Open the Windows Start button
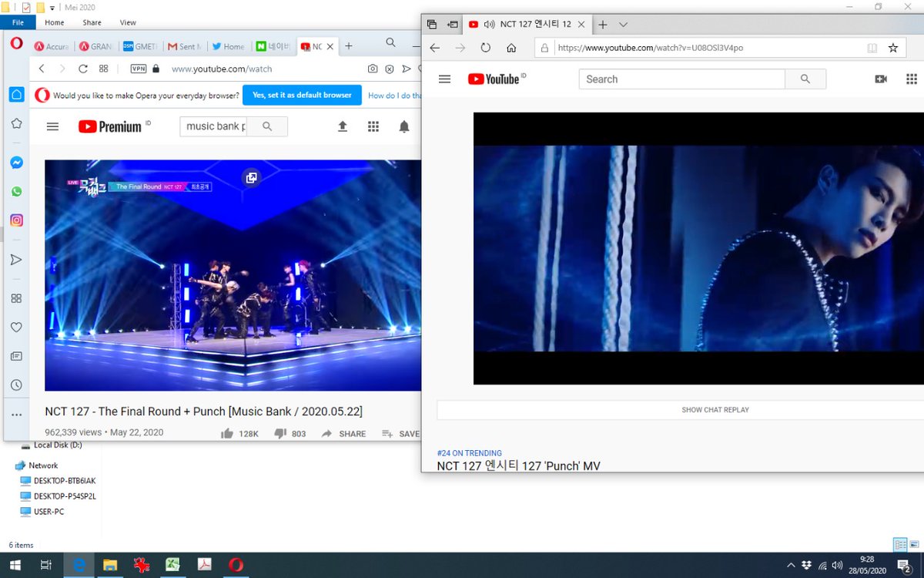 (15, 565)
